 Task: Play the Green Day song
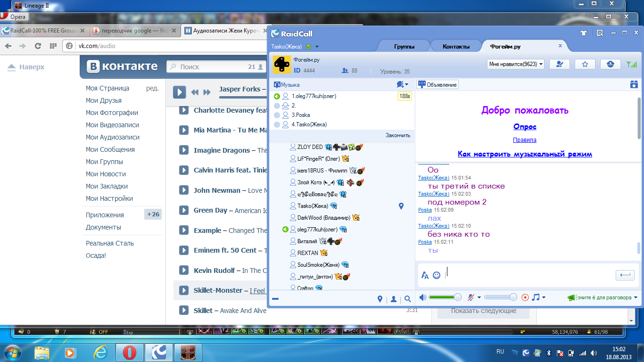coord(184,210)
